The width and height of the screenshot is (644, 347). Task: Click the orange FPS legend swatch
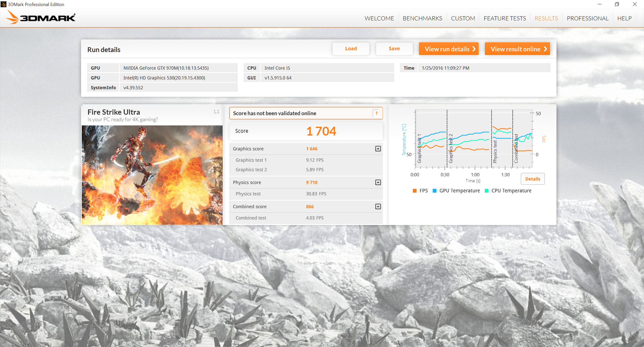pyautogui.click(x=415, y=191)
